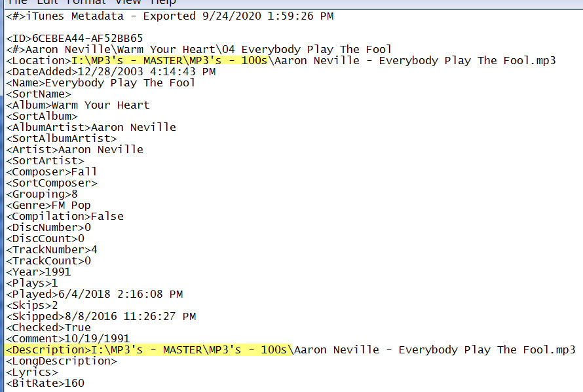
Task: Click the Played 6/4/2018 line
Action: click(94, 294)
